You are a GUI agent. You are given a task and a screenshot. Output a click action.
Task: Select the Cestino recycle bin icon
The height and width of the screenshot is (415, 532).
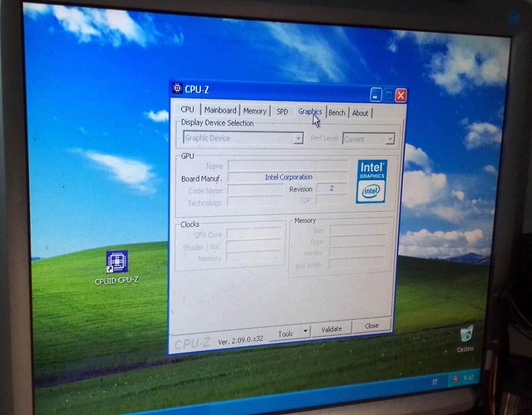pyautogui.click(x=466, y=339)
